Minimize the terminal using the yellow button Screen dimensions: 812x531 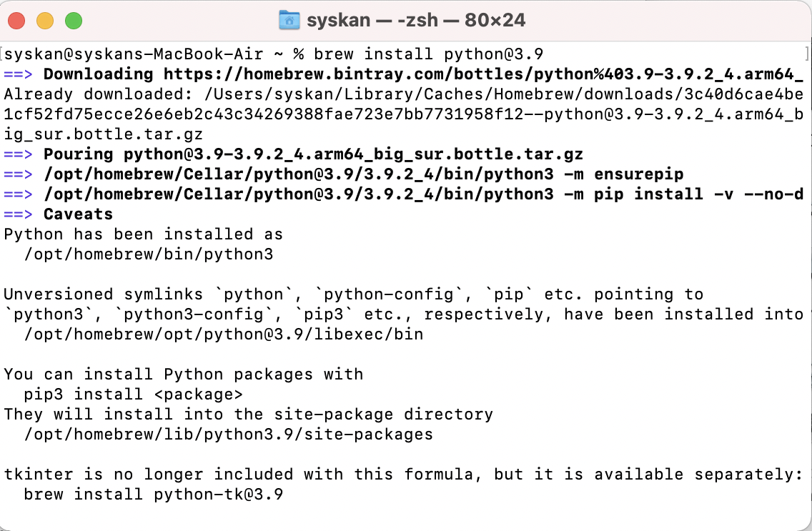click(45, 21)
